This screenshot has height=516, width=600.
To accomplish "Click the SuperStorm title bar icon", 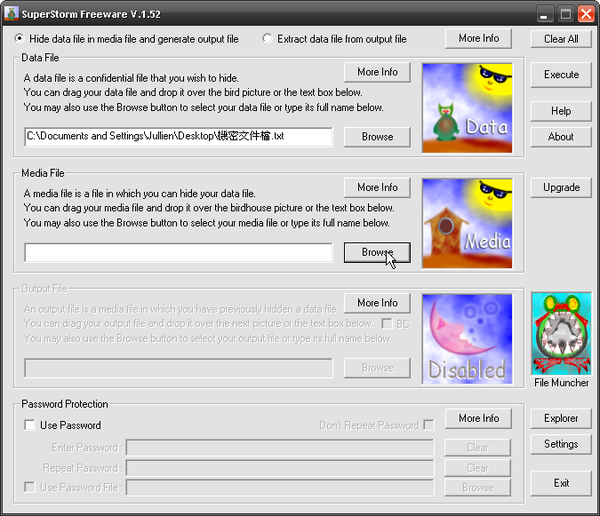I will pyautogui.click(x=11, y=13).
